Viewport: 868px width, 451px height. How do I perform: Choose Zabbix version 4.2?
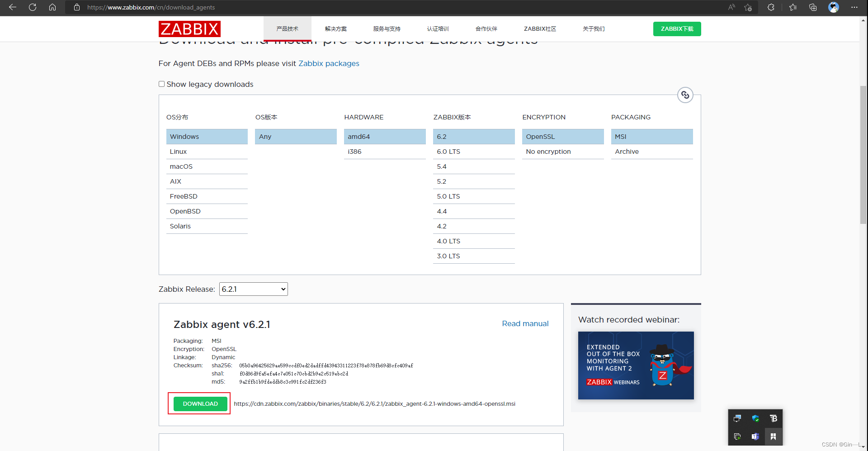pos(474,226)
